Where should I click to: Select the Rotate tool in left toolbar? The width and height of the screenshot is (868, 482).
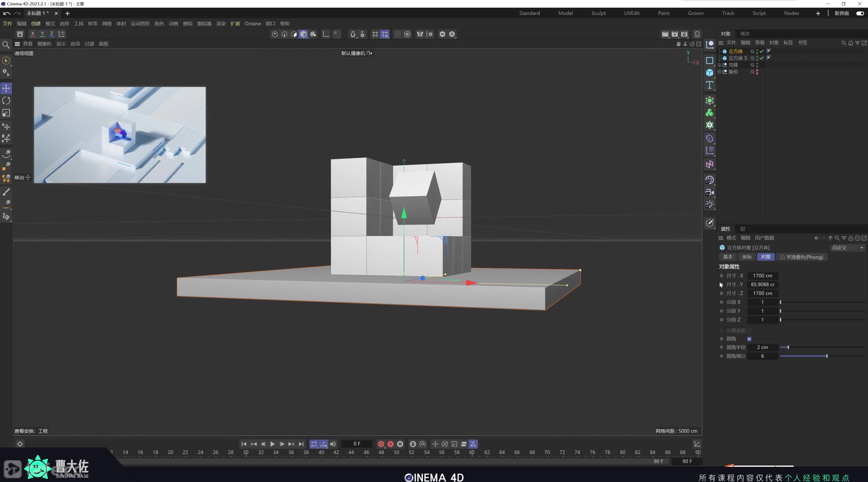[6, 101]
